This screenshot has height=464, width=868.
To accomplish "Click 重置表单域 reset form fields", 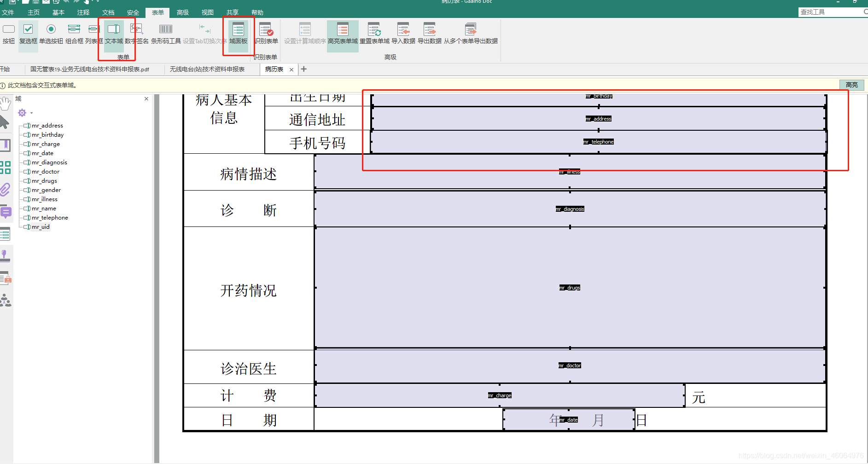I will (374, 35).
